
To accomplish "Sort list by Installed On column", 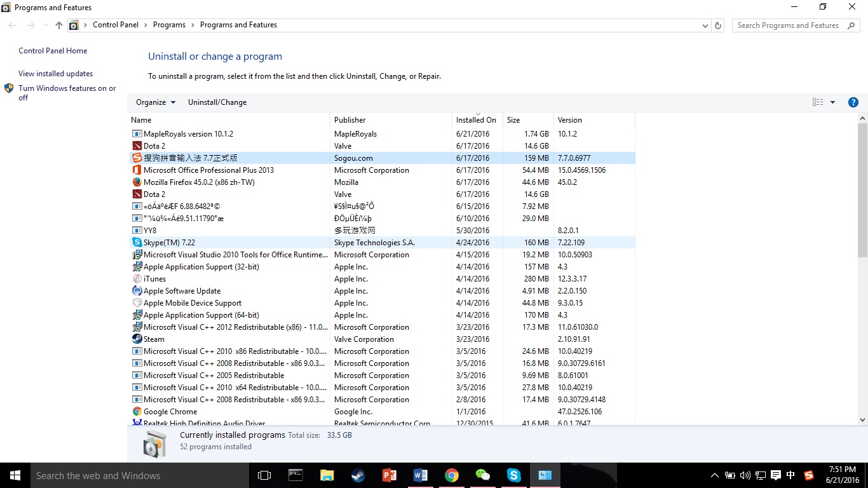I will [x=477, y=120].
